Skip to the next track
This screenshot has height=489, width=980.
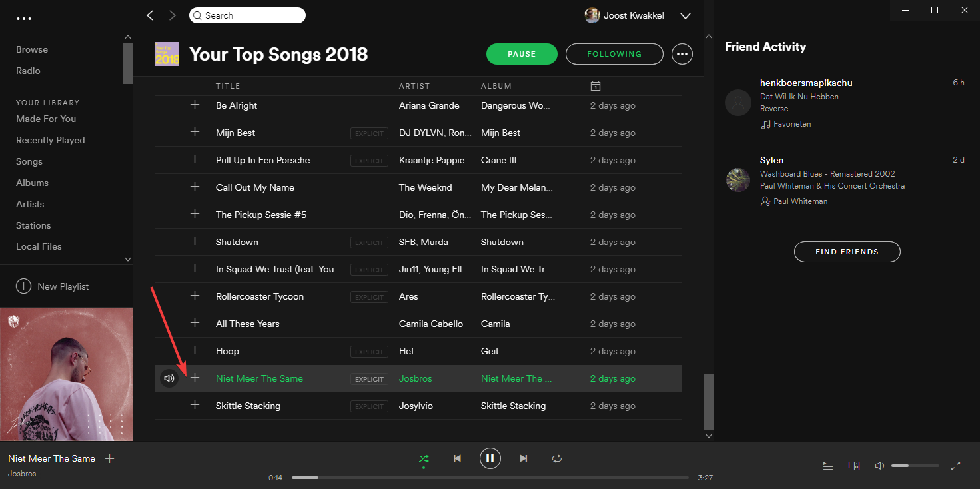[x=524, y=458]
